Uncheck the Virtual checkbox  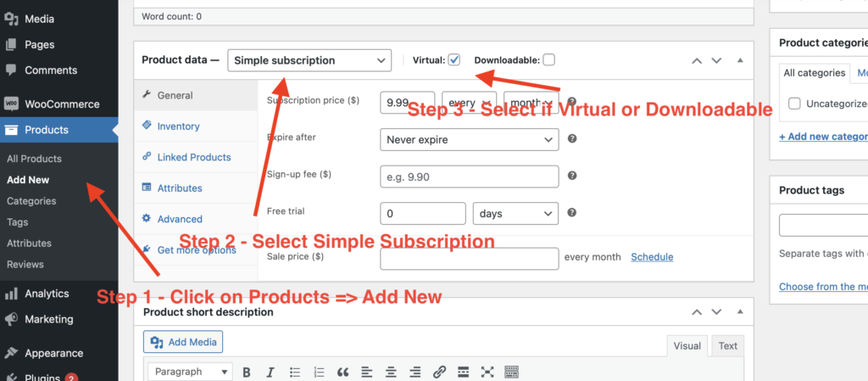[454, 59]
